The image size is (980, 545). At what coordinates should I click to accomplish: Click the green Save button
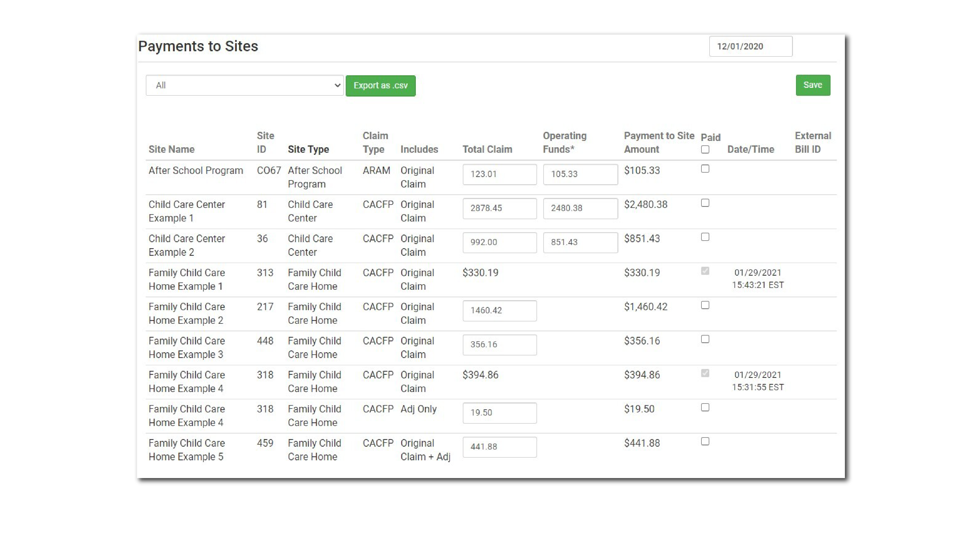(812, 85)
